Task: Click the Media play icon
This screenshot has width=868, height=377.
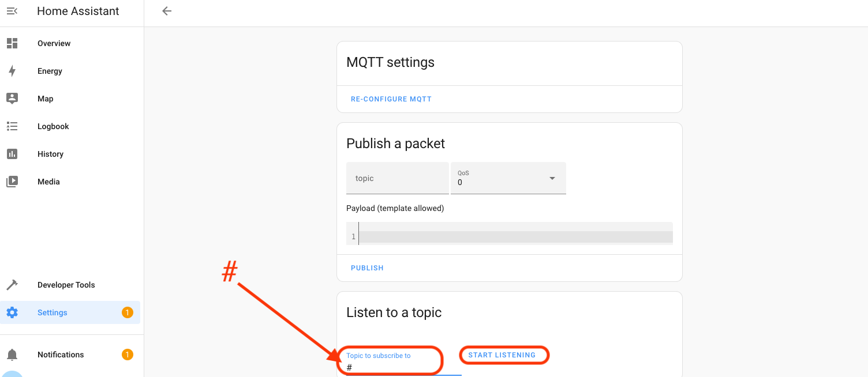Action: tap(12, 182)
